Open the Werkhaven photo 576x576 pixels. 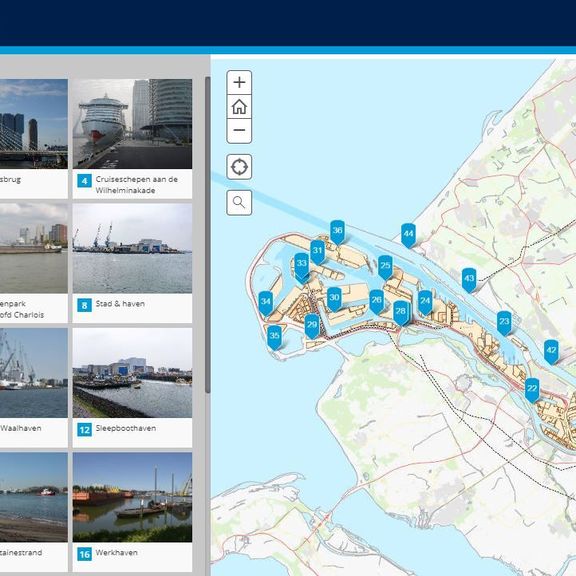pyautogui.click(x=132, y=497)
